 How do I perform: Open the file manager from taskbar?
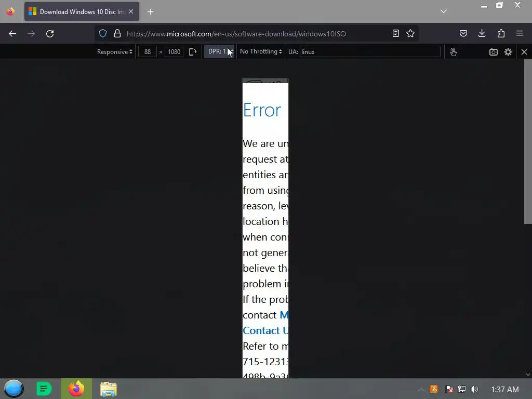[109, 389]
